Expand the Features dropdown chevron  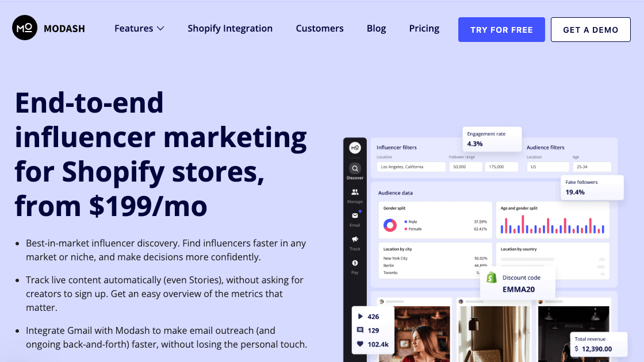pos(160,28)
